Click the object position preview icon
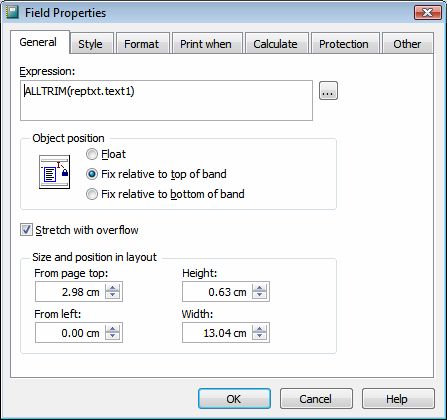Screen dimensions: 447x420 pos(54,172)
